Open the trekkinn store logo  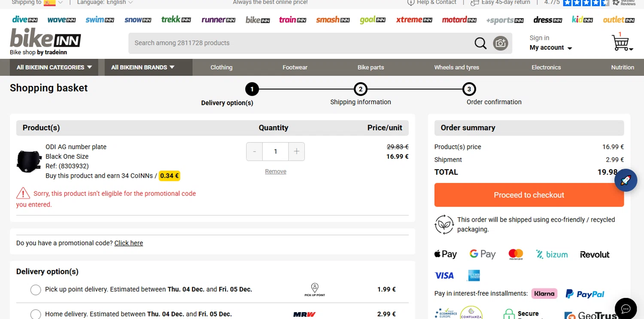click(x=176, y=19)
